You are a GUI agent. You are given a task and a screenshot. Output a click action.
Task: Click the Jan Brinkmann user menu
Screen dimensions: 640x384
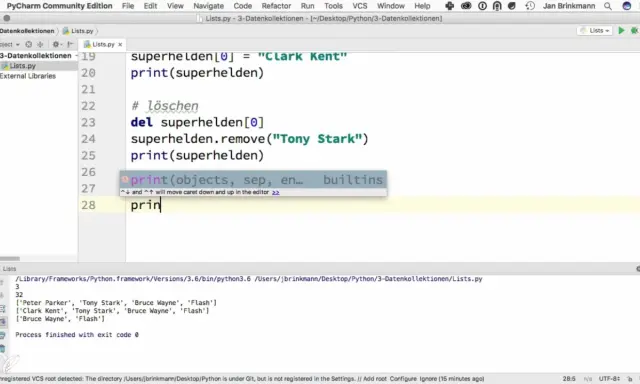point(569,6)
